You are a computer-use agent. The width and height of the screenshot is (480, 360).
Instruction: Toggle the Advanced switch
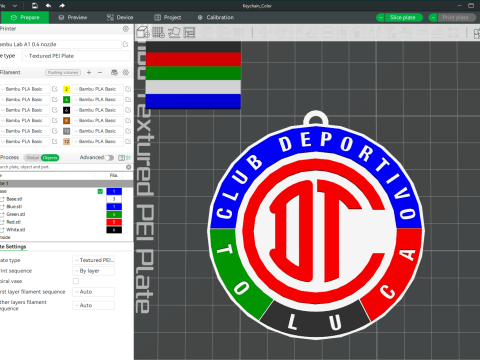point(109,158)
